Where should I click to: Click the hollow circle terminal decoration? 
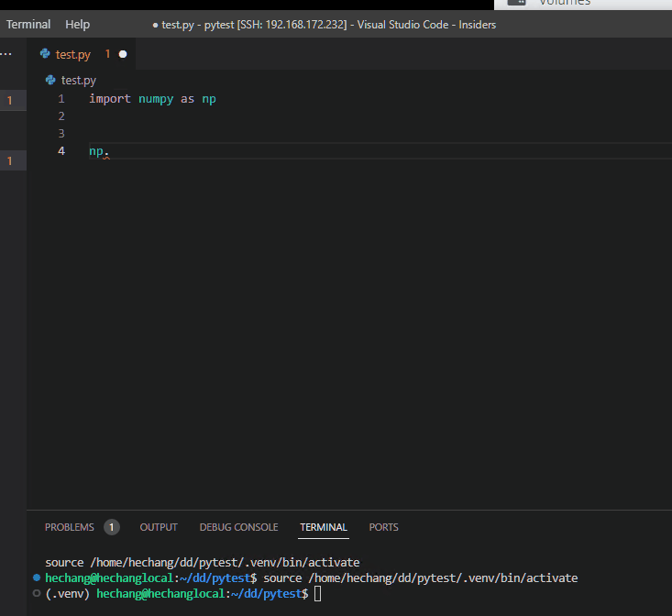pos(37,593)
